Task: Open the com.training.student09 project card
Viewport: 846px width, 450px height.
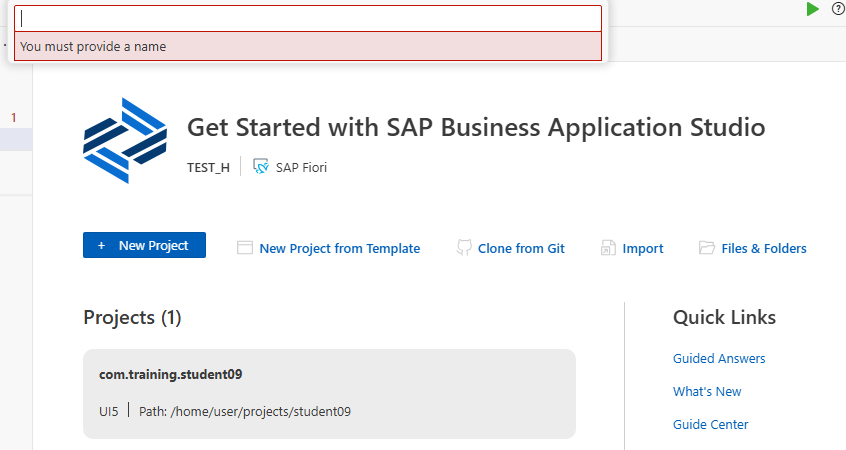Action: pos(329,393)
